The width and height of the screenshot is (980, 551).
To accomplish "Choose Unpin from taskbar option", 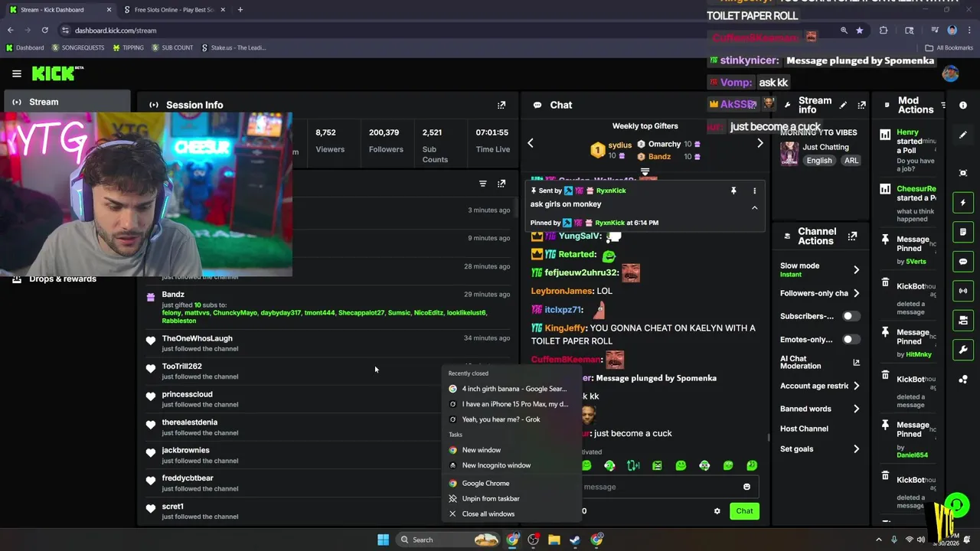I will point(510,499).
